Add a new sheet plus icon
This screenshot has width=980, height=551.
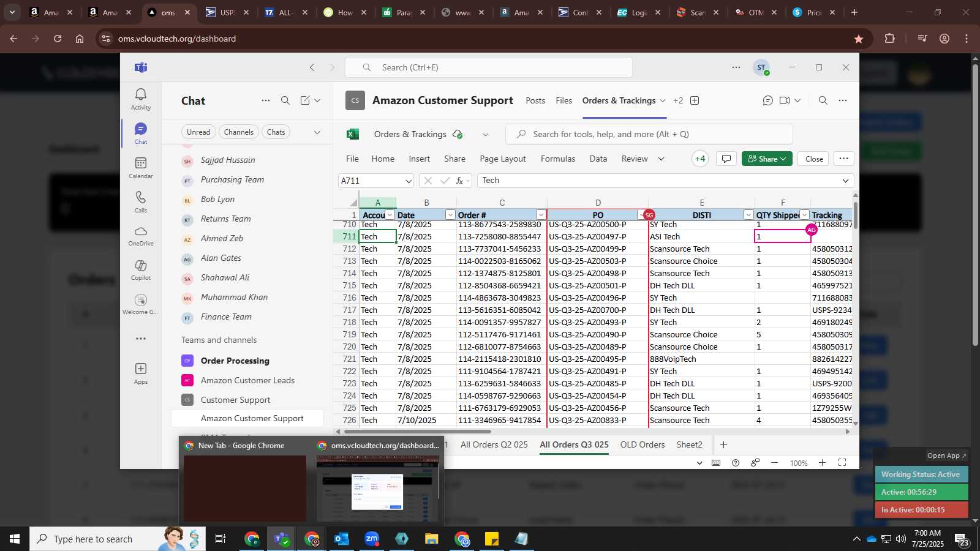click(x=723, y=444)
